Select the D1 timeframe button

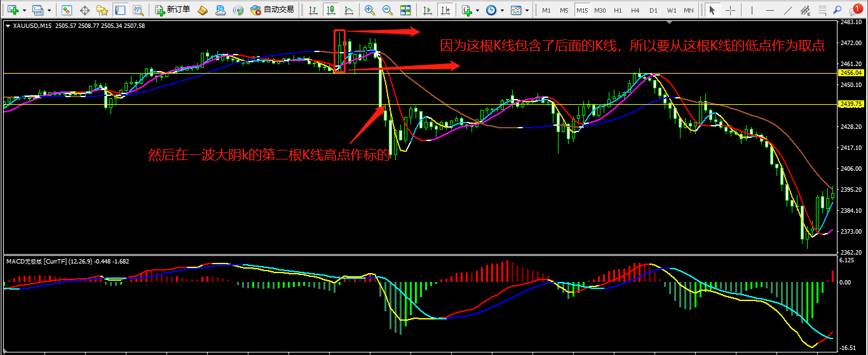pyautogui.click(x=653, y=10)
